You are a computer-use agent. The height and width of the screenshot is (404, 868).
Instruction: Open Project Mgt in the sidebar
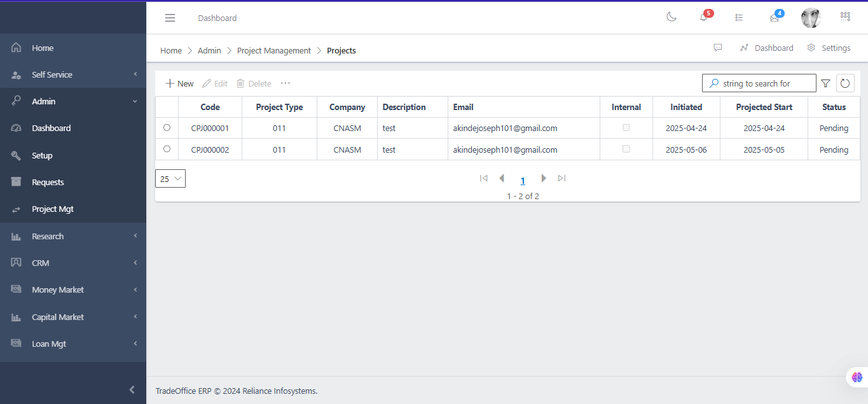(53, 209)
